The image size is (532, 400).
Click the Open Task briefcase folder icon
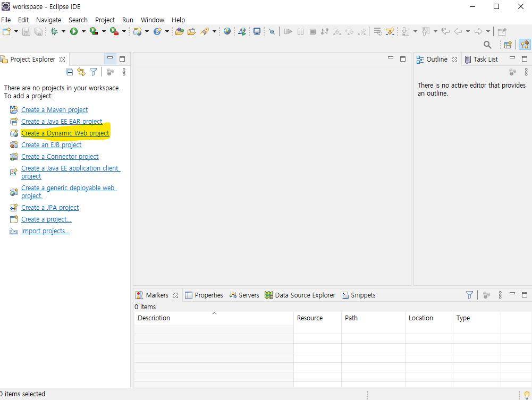tap(192, 31)
